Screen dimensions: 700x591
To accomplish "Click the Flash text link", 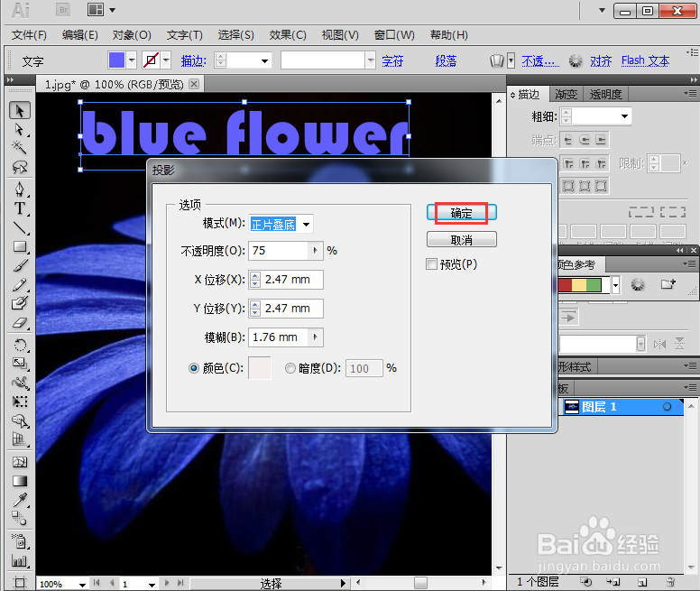I will [645, 60].
